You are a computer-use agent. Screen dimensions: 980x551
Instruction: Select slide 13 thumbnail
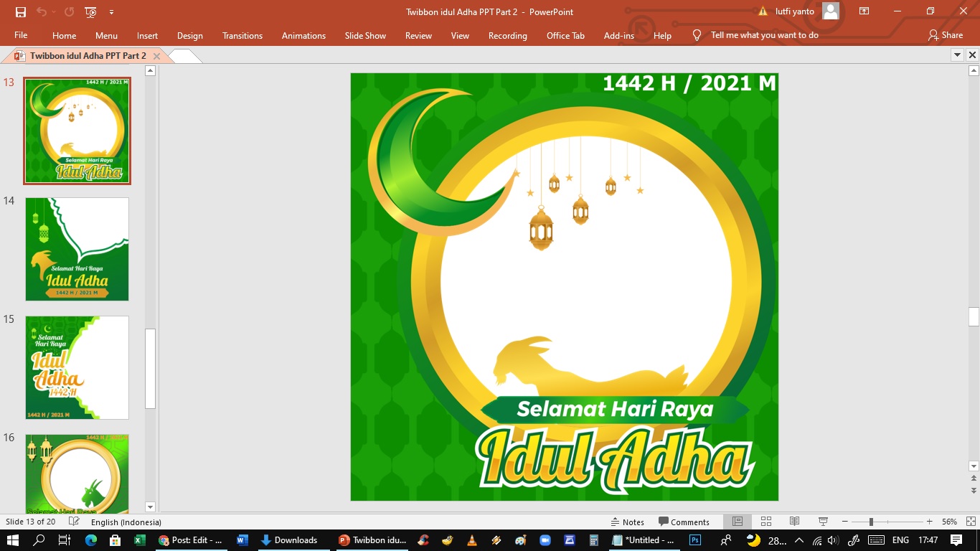[x=77, y=131]
